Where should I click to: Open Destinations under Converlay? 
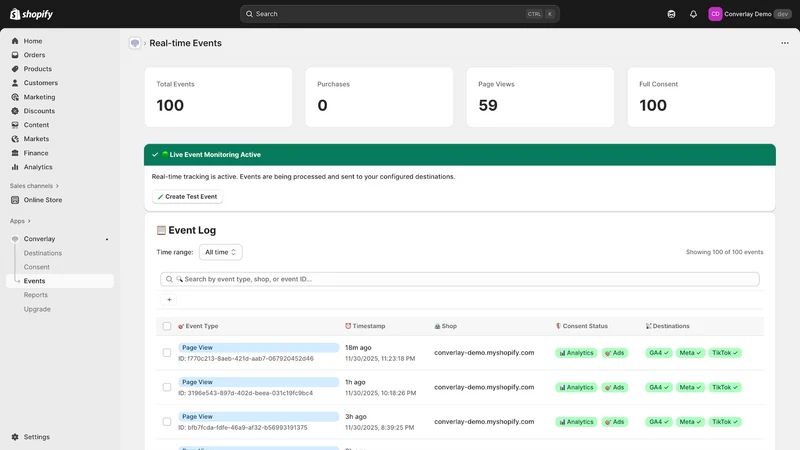(42, 253)
